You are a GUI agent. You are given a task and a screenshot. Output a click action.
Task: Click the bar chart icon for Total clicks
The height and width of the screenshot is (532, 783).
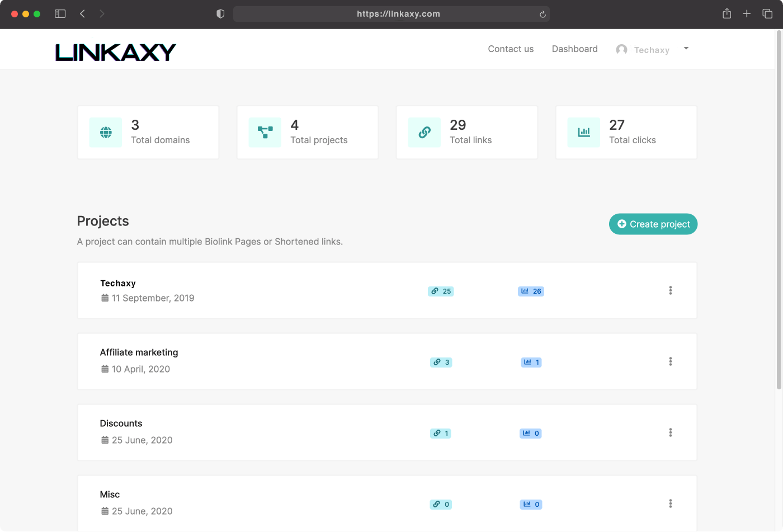584,133
